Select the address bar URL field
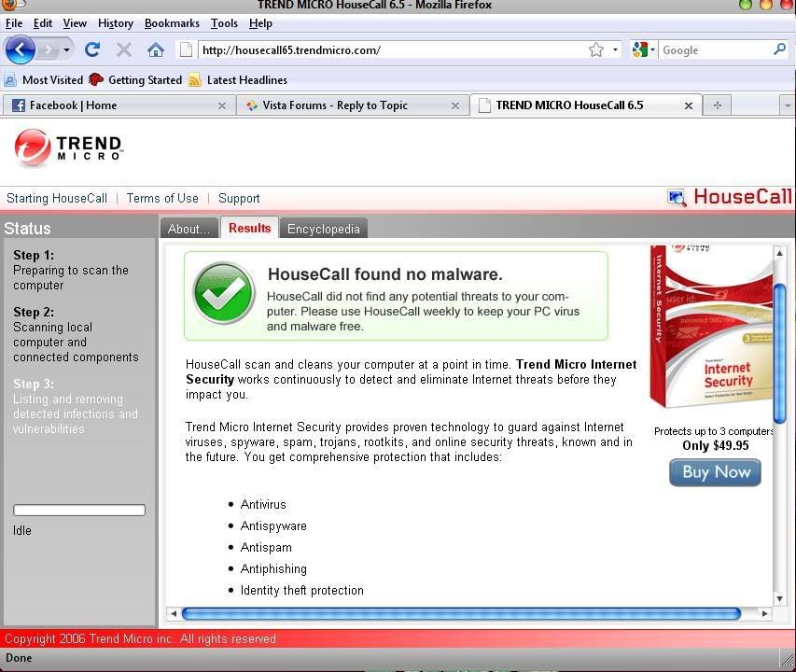796x672 pixels. tap(391, 49)
